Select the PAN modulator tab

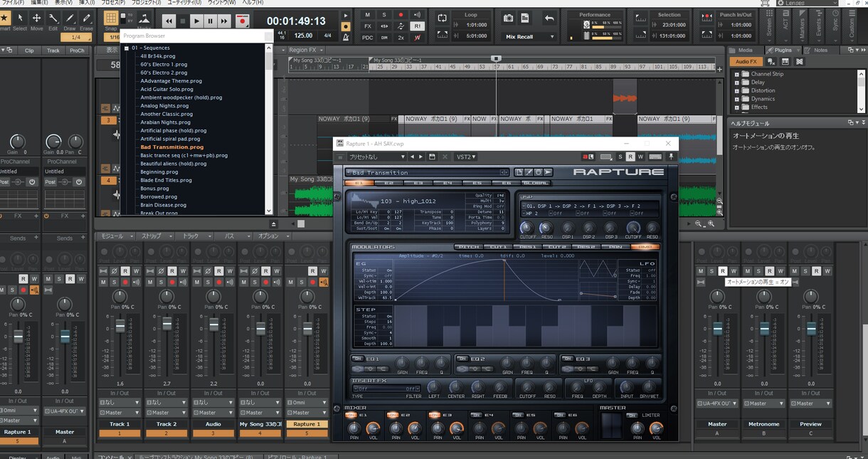(x=615, y=247)
